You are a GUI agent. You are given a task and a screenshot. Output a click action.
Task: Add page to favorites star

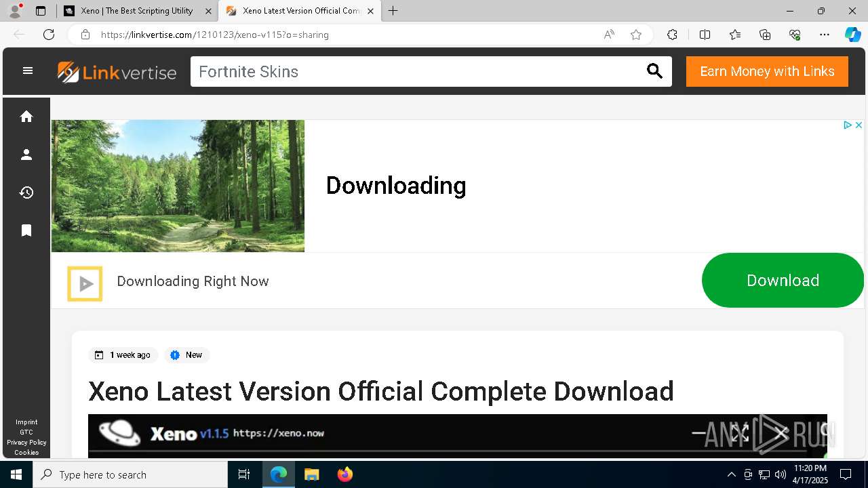click(x=636, y=35)
